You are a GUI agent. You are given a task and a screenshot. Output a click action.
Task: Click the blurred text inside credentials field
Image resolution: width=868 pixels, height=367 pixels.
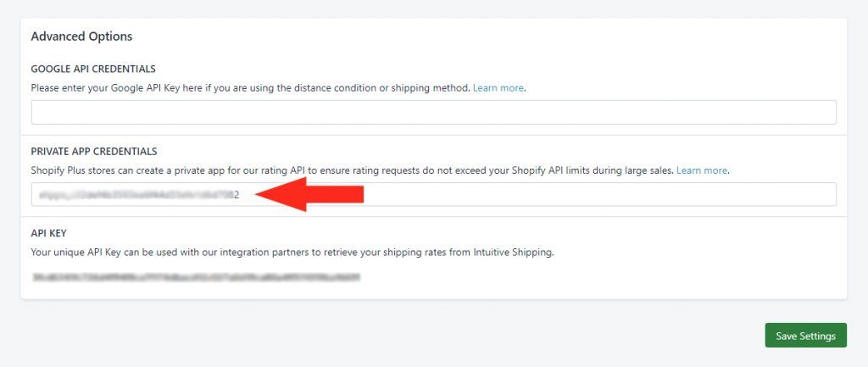136,195
